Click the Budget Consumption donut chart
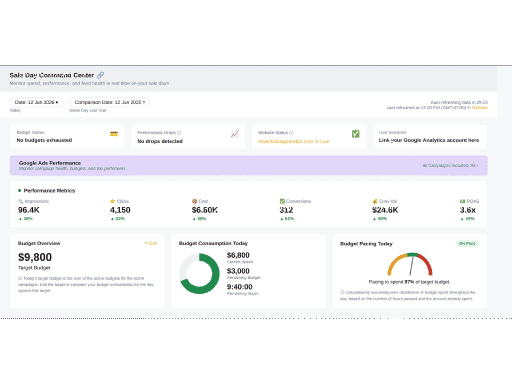 coord(199,274)
